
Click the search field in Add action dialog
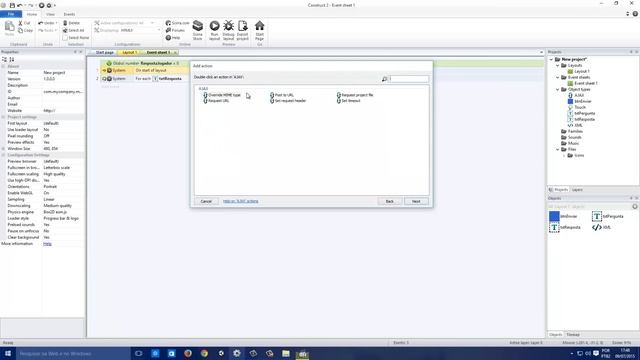(409, 79)
